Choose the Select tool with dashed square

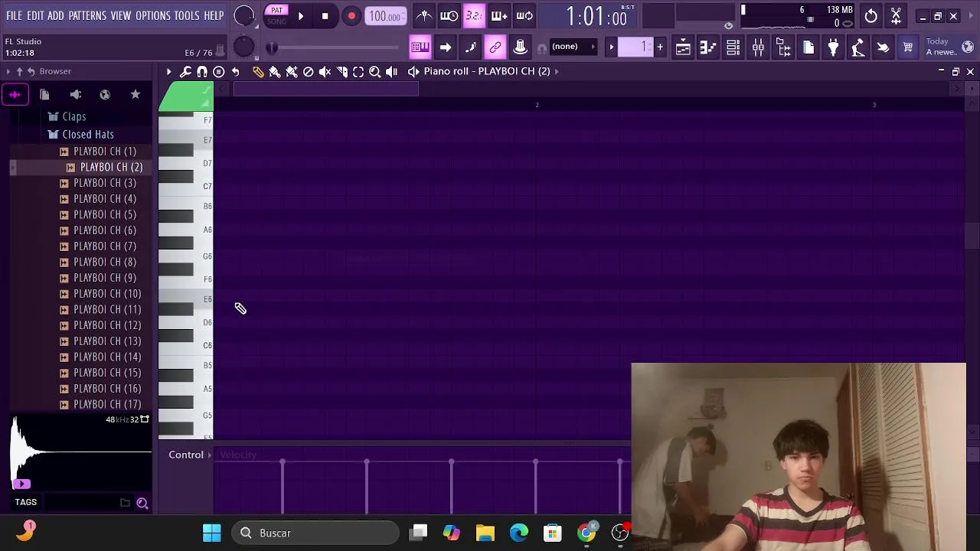(358, 71)
